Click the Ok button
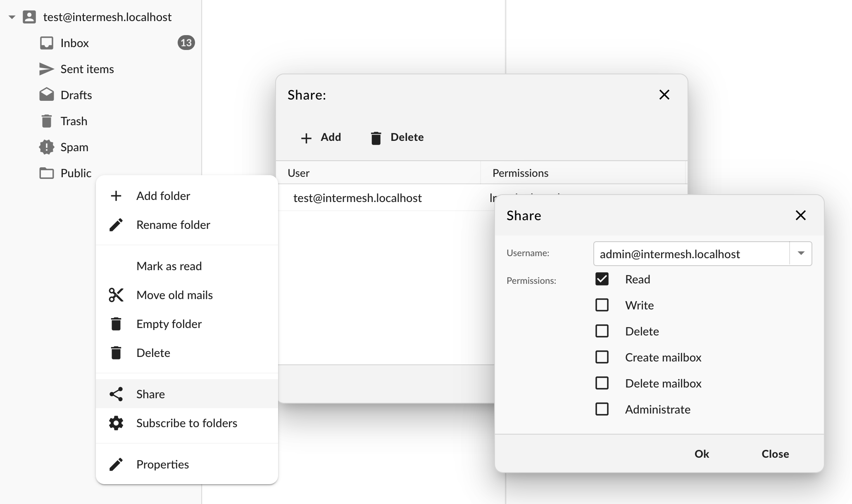Screen dimensions: 852x504 coord(702,454)
